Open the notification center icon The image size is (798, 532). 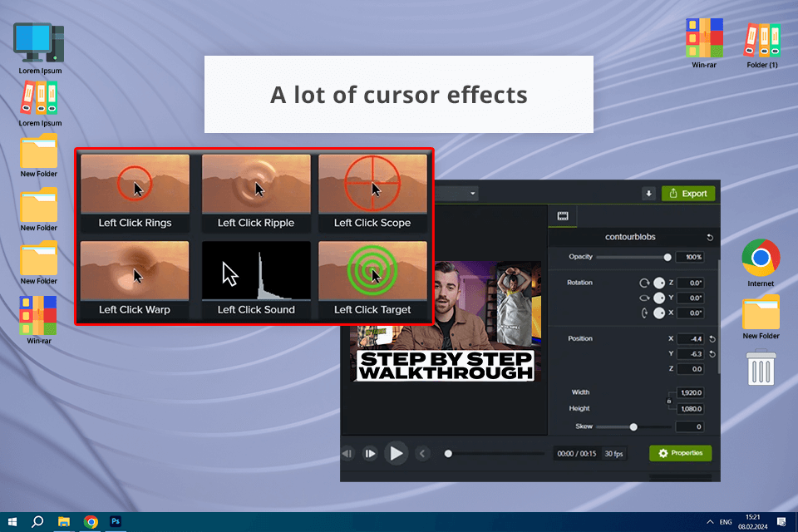coord(781,522)
